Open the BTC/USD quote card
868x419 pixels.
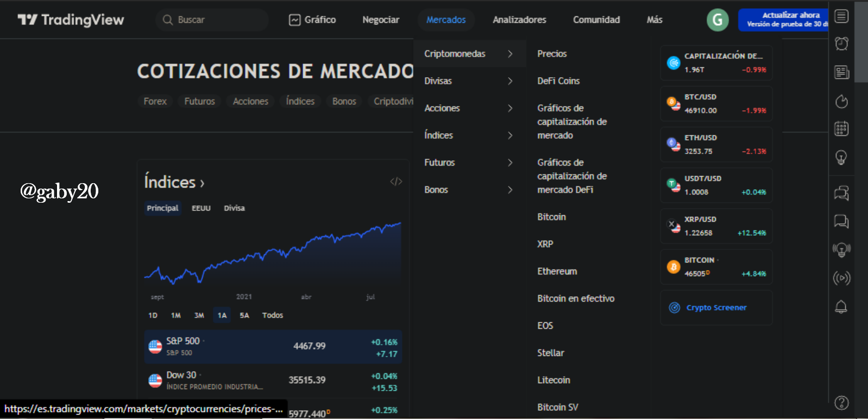click(716, 104)
